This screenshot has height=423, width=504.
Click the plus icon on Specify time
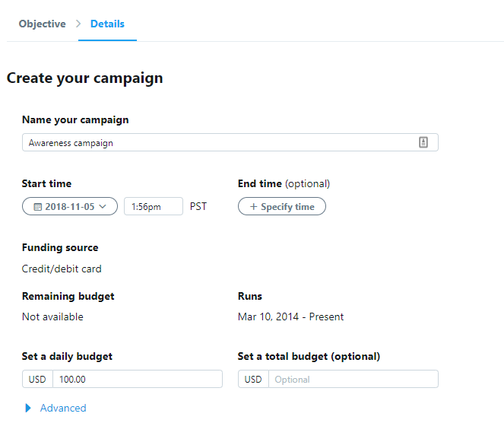click(254, 206)
